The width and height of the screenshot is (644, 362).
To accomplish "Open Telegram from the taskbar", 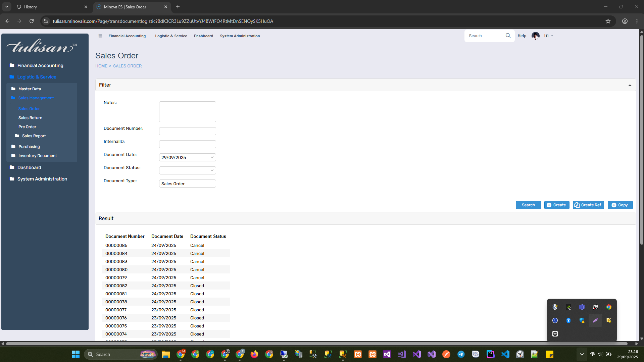I will tap(461, 354).
